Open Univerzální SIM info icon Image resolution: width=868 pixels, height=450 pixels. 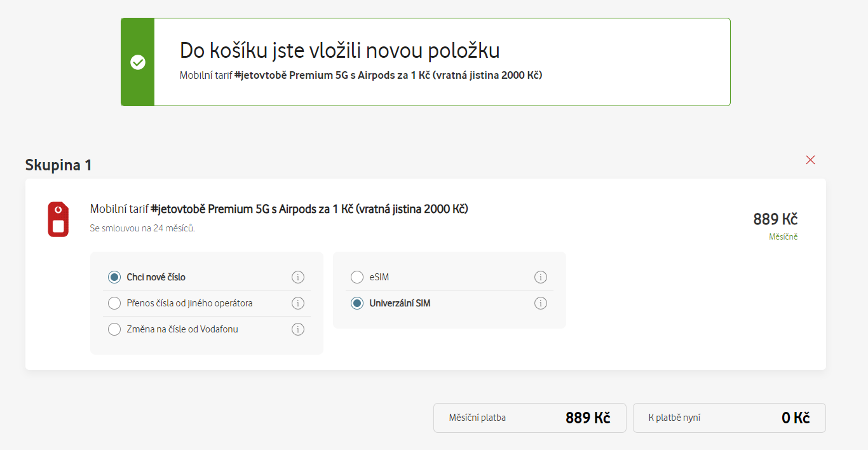(x=541, y=303)
